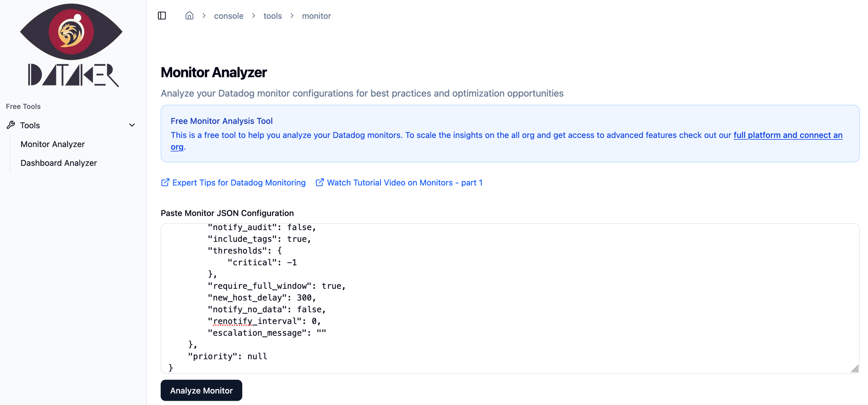Click the home breadcrumb icon
Viewport: 868px width, 405px height.
[189, 16]
